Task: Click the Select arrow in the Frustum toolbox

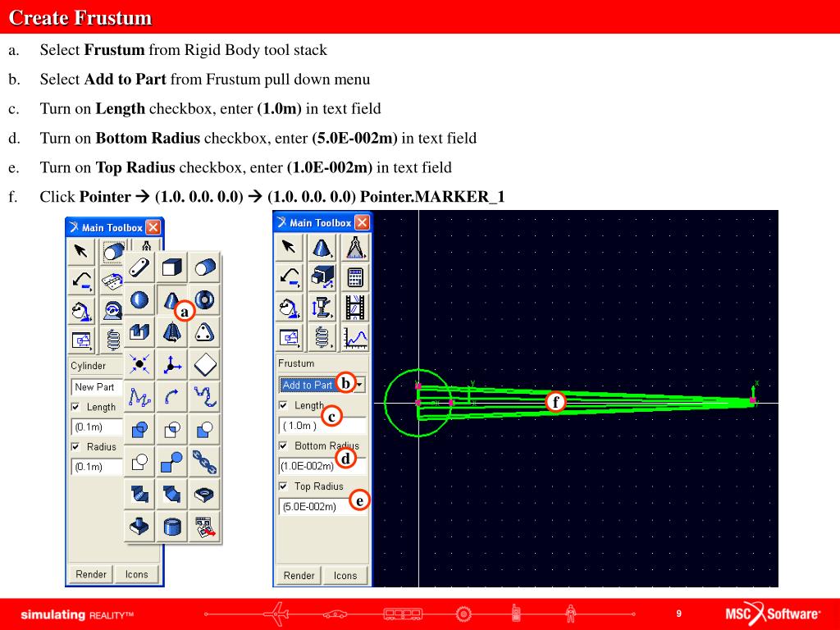Action: tap(290, 247)
